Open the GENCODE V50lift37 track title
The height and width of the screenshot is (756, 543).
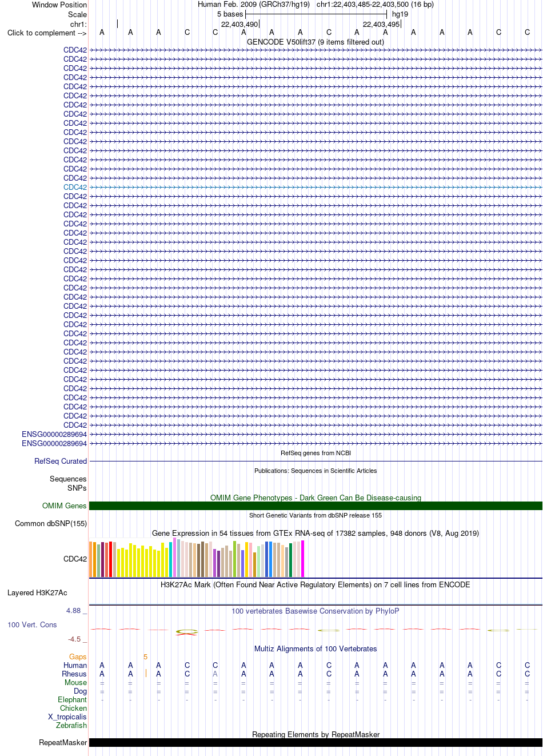click(x=316, y=42)
